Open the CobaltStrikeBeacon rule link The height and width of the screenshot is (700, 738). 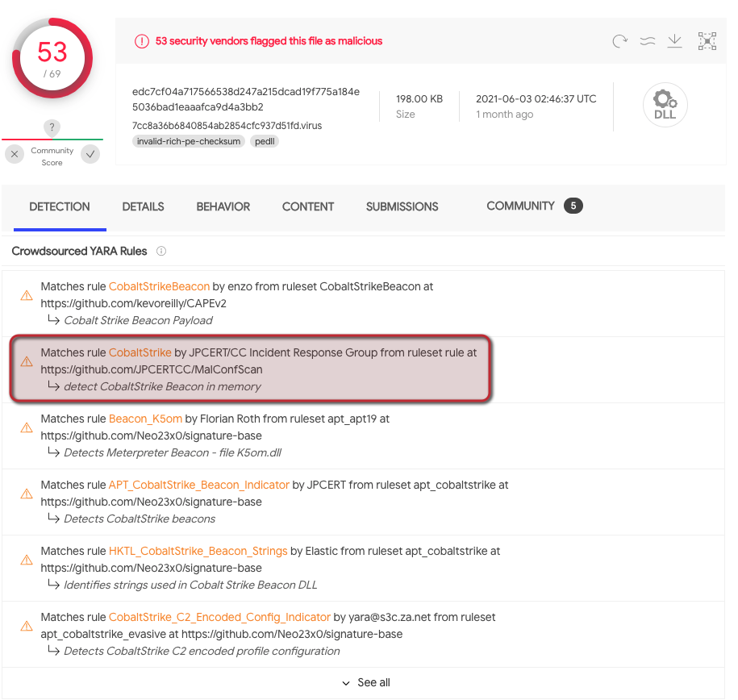tap(159, 286)
